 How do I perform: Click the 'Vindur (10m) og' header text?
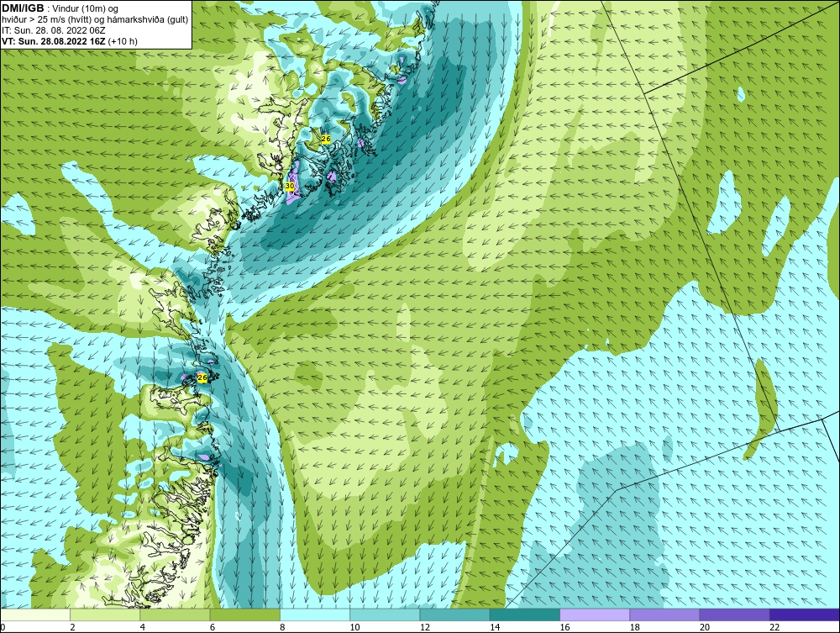tap(85, 9)
